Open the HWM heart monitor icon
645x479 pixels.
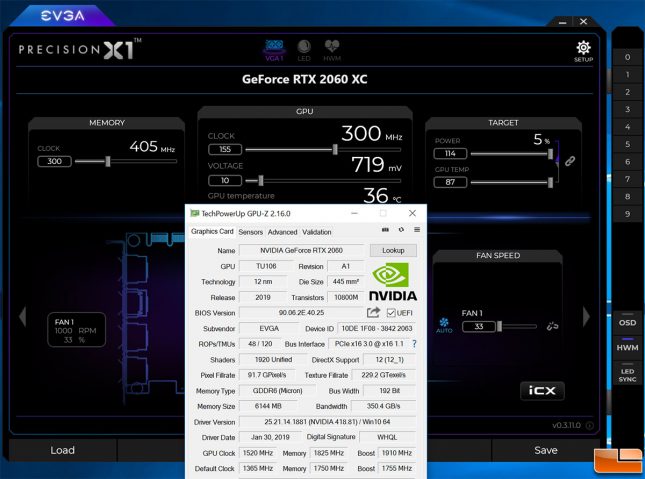tap(332, 50)
